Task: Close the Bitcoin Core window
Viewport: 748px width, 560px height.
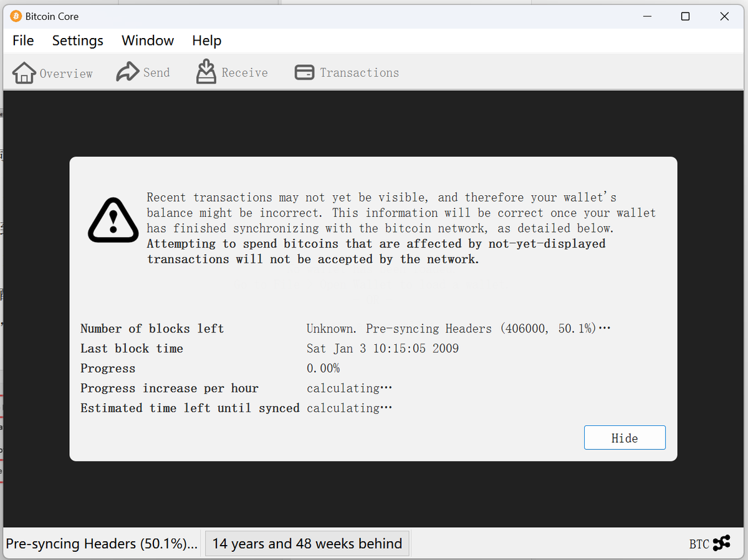Action: coord(724,17)
